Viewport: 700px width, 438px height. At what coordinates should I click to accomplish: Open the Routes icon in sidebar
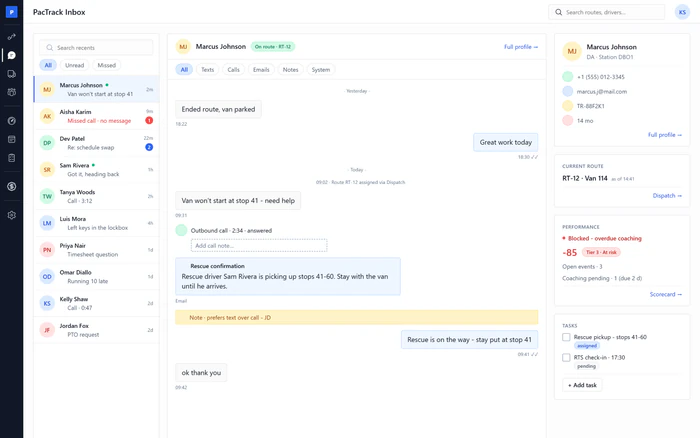pos(12,37)
